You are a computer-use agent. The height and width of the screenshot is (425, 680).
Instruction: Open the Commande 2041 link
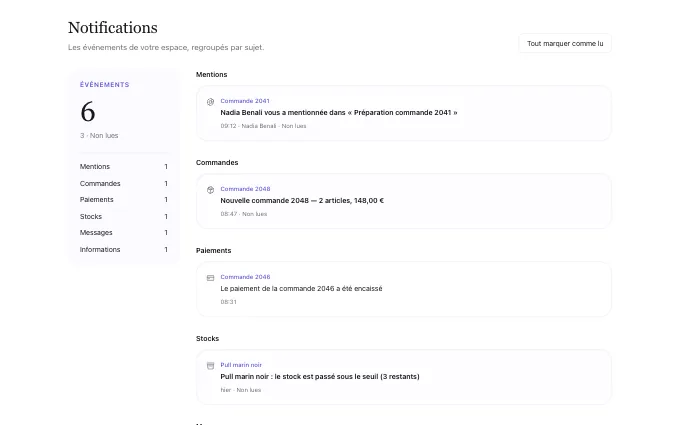pyautogui.click(x=245, y=101)
